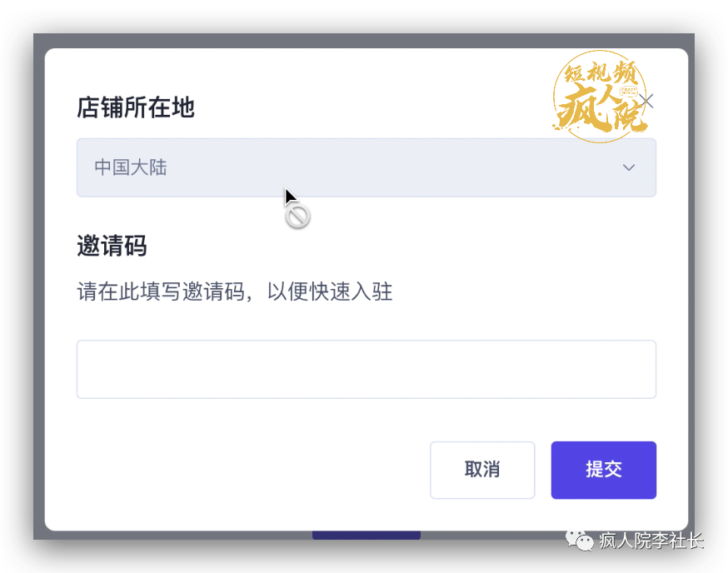Click inside the empty invitation code field
This screenshot has width=728, height=573.
[x=366, y=369]
